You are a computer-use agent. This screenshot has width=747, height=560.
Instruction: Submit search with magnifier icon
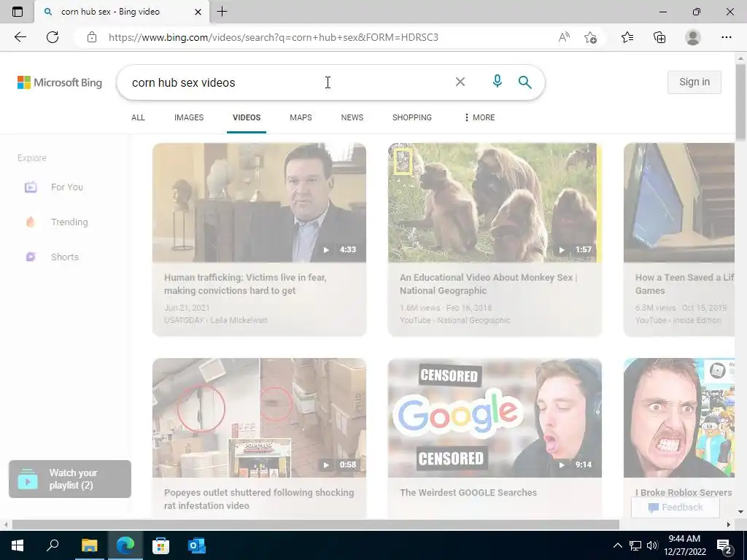point(525,82)
